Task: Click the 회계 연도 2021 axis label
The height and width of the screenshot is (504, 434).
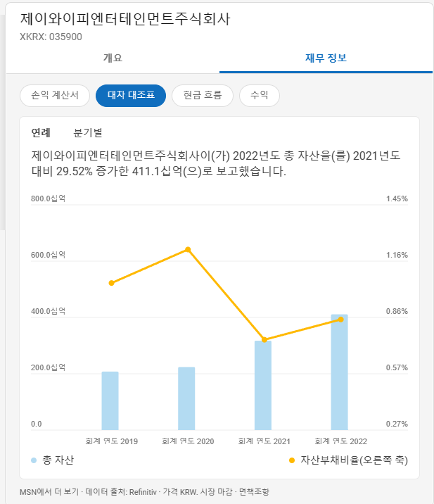Action: point(264,441)
